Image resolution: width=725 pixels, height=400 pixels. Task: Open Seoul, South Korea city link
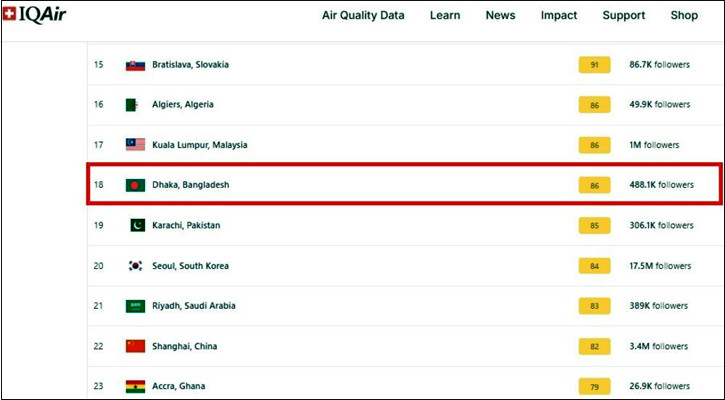pos(190,266)
